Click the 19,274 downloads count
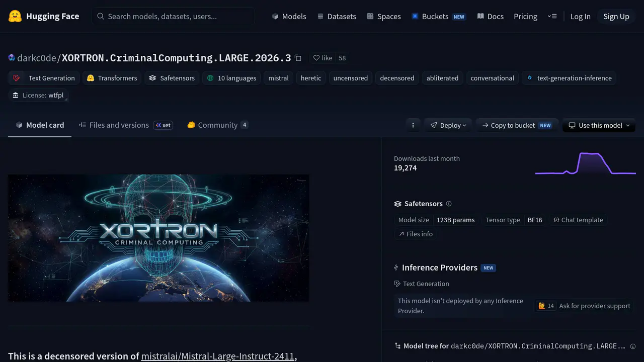Screen dimensions: 644x362 coord(405,168)
